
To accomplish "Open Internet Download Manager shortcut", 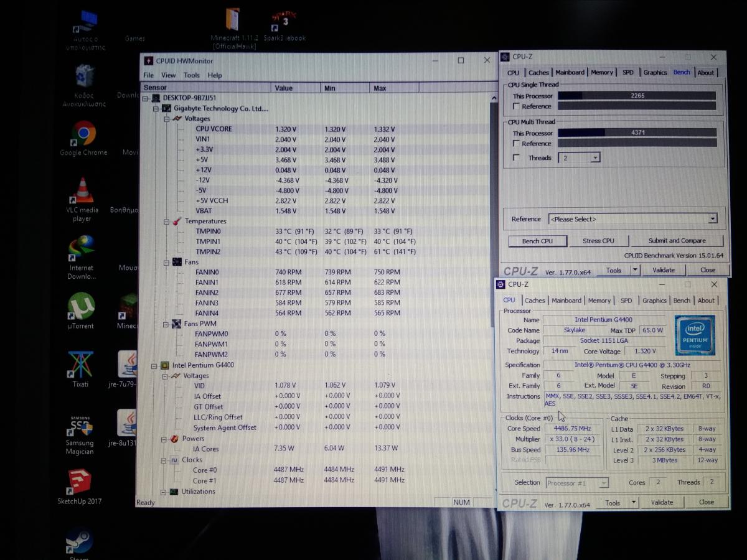I will click(x=82, y=248).
